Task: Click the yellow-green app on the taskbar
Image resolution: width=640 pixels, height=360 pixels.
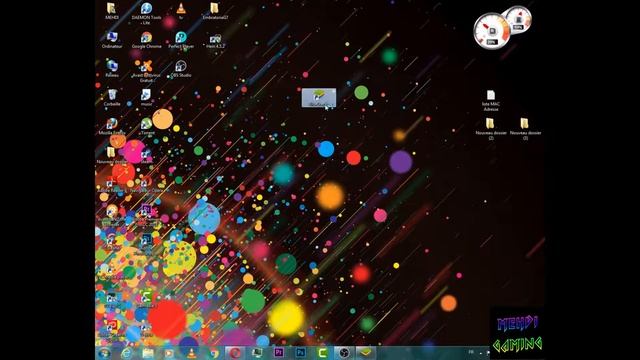Action: point(365,353)
